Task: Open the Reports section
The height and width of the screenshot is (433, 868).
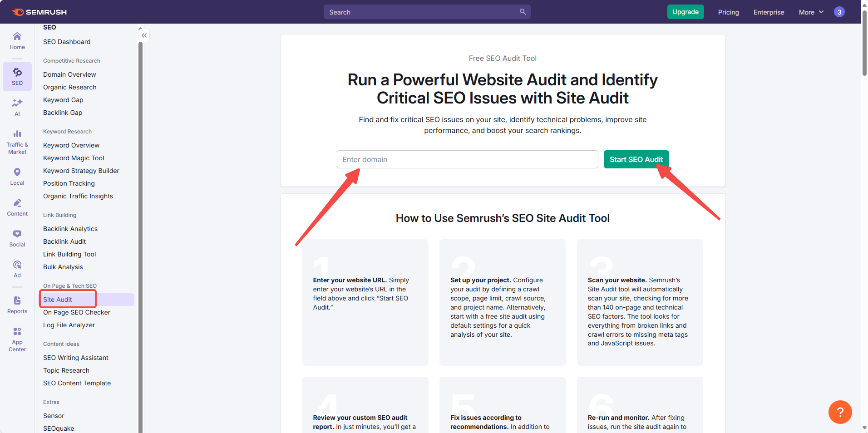Action: pos(17,304)
